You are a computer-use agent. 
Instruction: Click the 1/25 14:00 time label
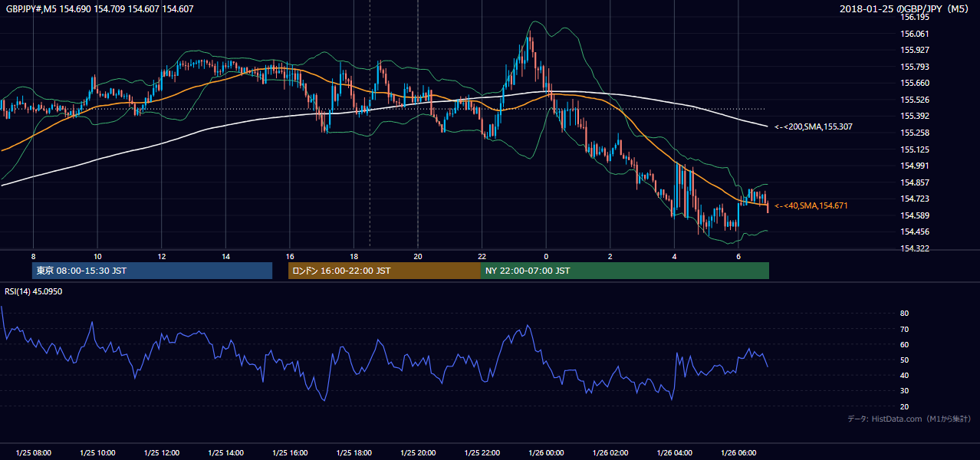225,453
